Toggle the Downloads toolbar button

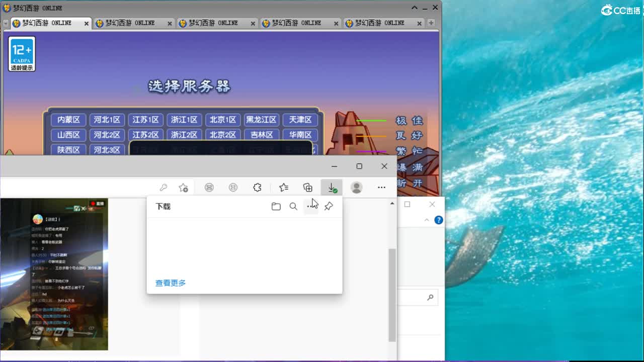coord(332,188)
